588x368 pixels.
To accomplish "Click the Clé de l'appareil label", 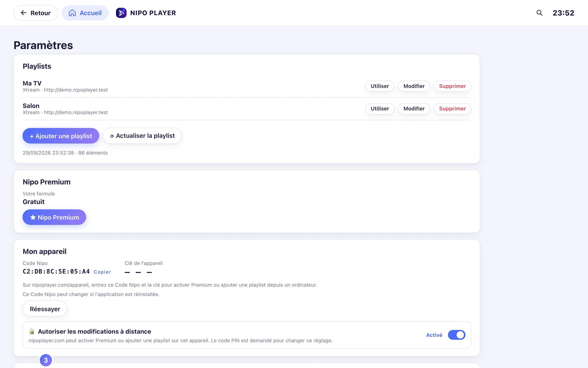I will click(144, 263).
